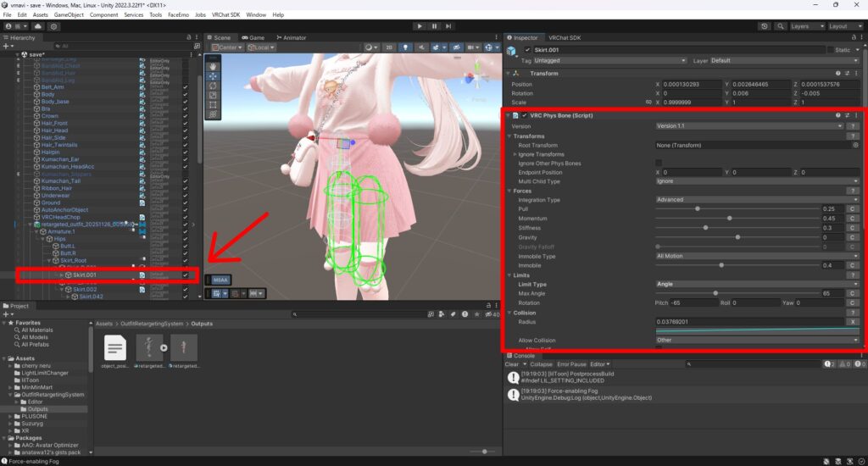Image resolution: width=868 pixels, height=466 pixels.
Task: Select the Move tool in Scene view
Action: coord(214,75)
